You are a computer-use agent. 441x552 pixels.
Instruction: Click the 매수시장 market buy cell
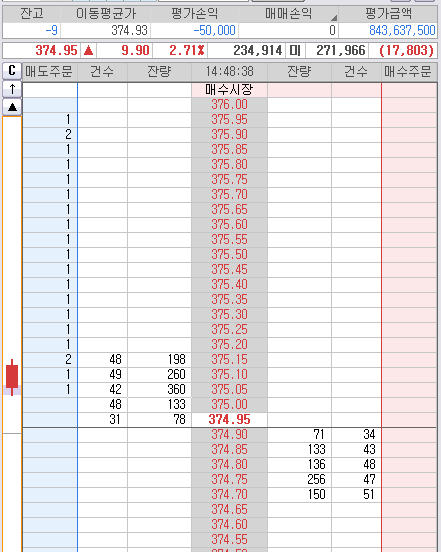(x=229, y=90)
